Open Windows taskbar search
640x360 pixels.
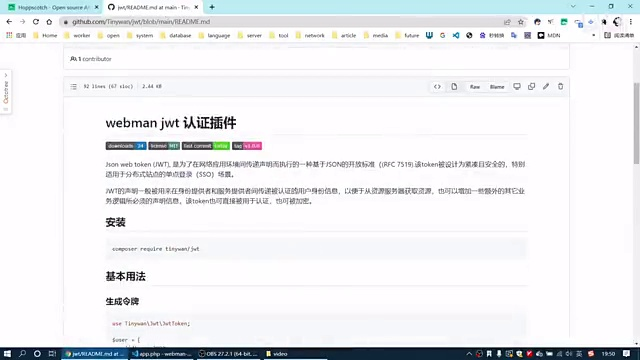point(22,354)
